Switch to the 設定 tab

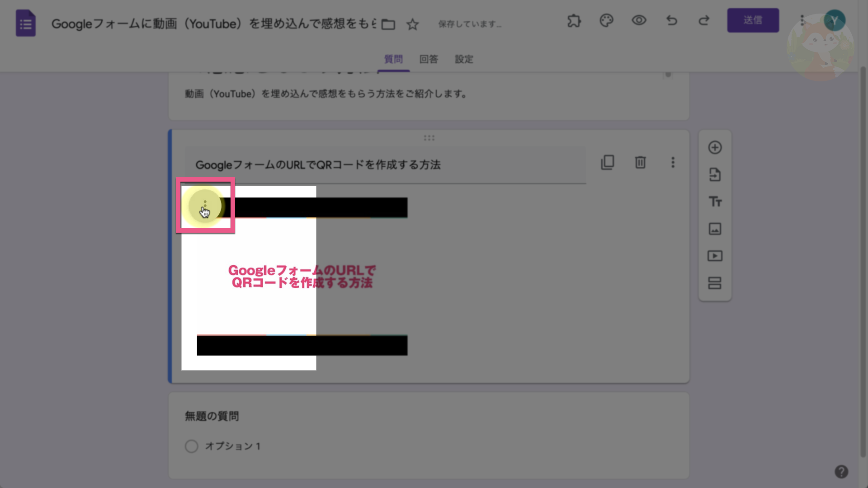[464, 58]
